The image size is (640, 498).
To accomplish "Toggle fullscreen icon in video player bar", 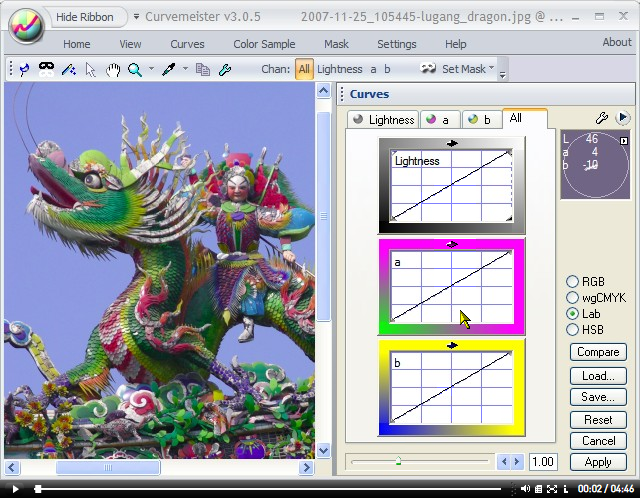I will coord(552,489).
